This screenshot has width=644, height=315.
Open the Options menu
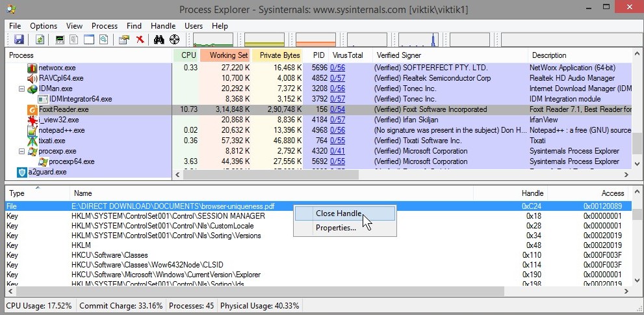[x=44, y=26]
